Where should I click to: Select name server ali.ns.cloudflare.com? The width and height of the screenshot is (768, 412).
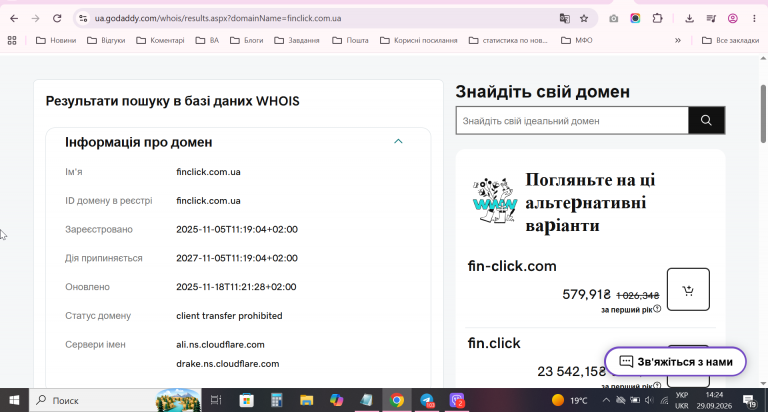click(220, 344)
